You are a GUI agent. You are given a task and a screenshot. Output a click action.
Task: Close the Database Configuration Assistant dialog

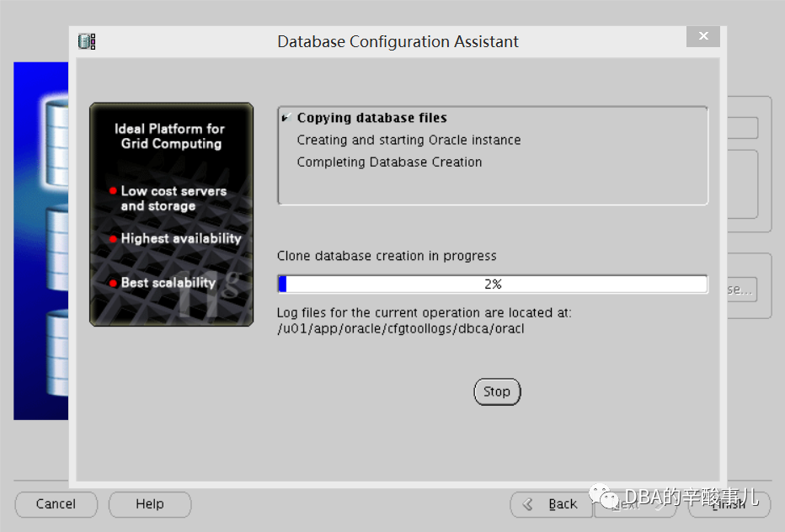coord(703,36)
